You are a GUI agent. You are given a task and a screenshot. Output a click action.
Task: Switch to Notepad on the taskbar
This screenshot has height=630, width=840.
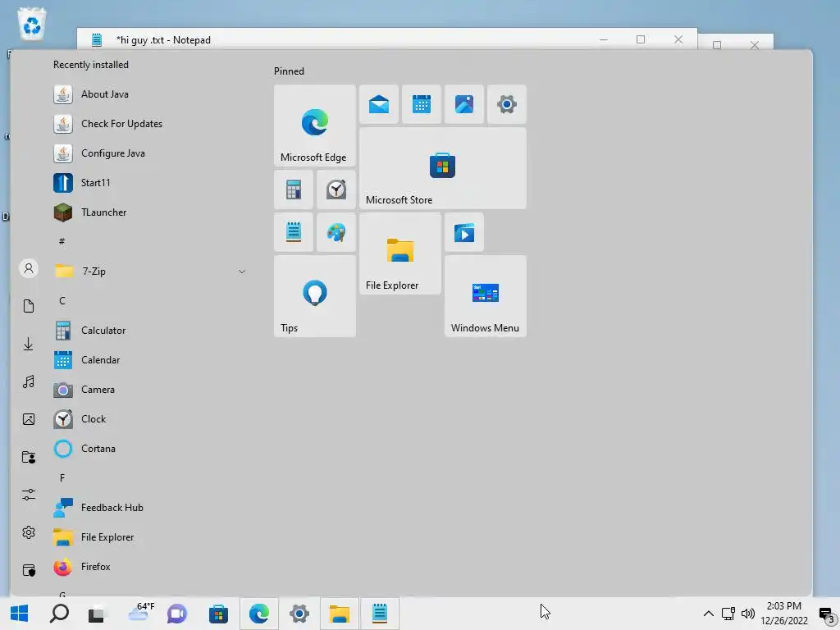(380, 614)
